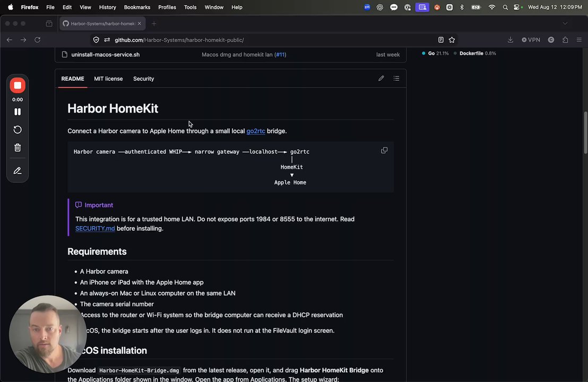Screen dimensions: 588x382
Task: Open the Apple menu
Action: coord(11,7)
